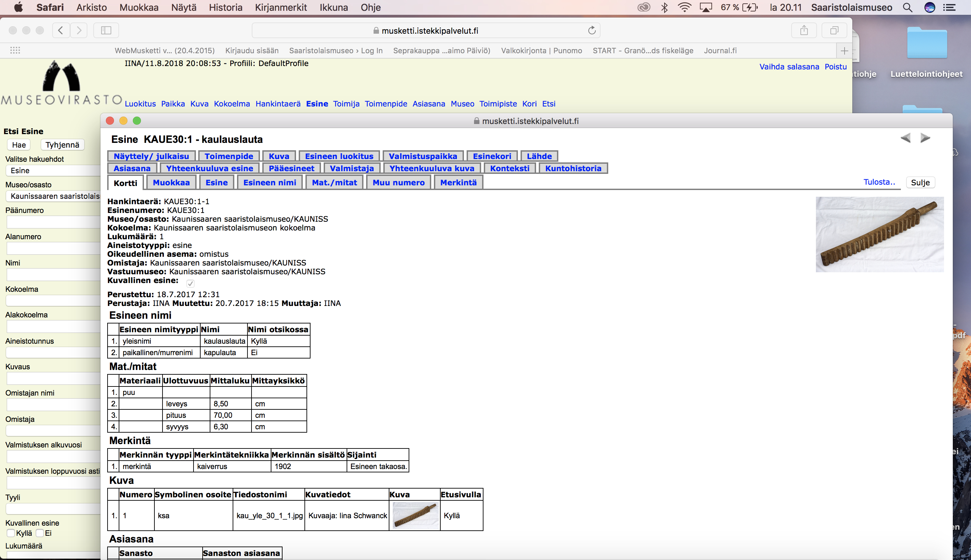Switch to Mat./mitat tab

(334, 183)
